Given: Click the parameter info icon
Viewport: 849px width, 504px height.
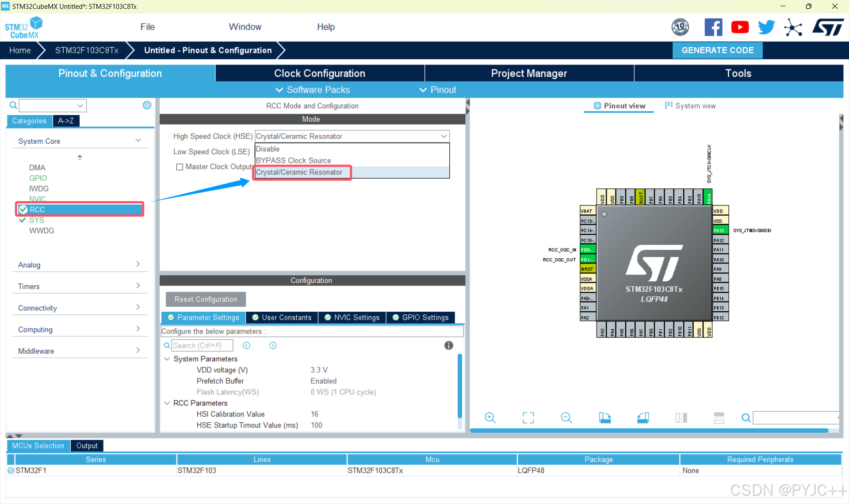Looking at the screenshot, I should point(448,346).
